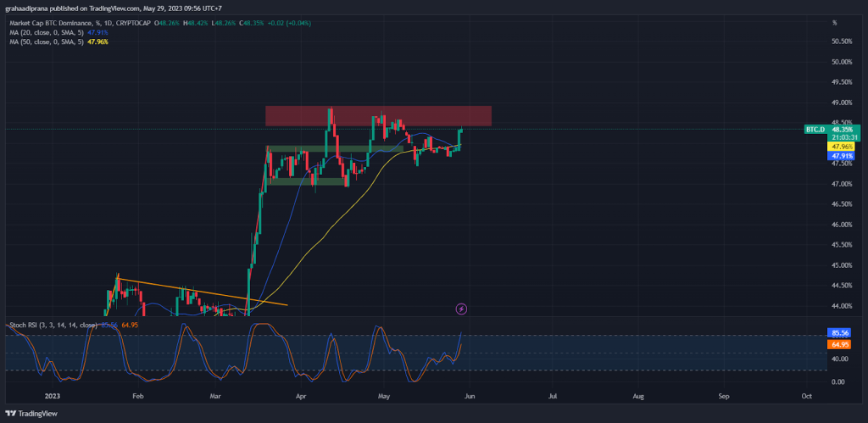Click 45.00% on the price axis

pos(842,265)
